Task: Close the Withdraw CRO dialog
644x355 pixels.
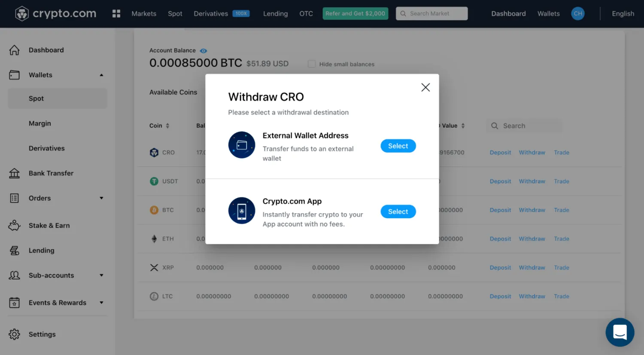Action: [x=425, y=87]
